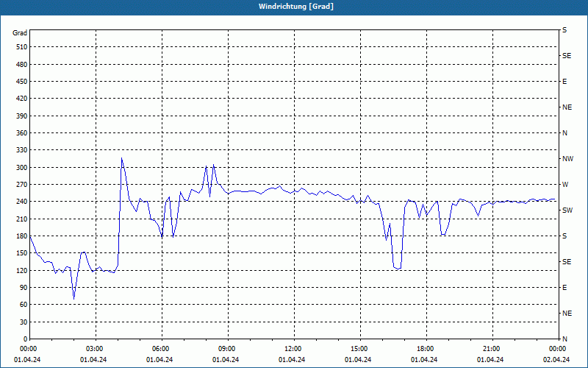Select the Grad axis unit label

20,33
